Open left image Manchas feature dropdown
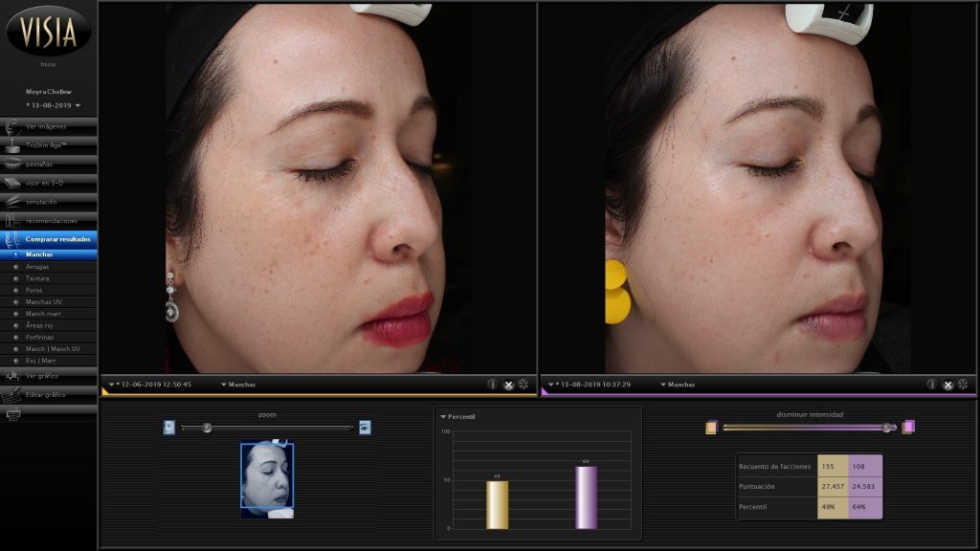The image size is (980, 551). 238,385
